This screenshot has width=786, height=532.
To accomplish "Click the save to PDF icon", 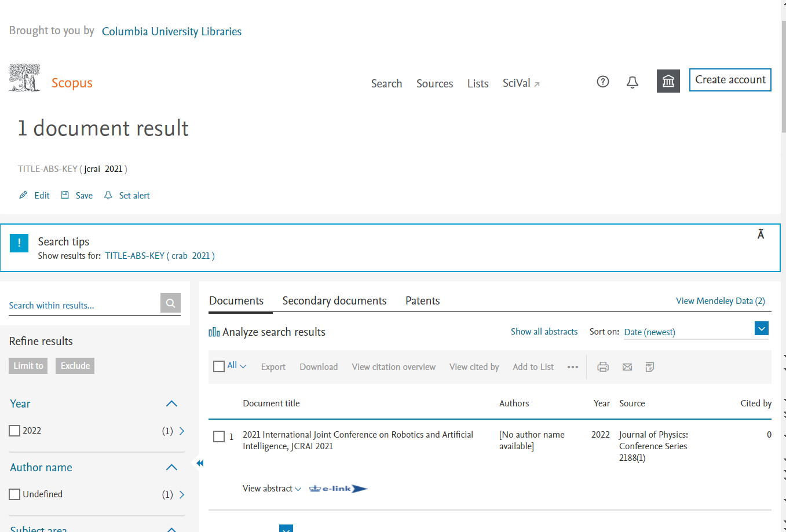I will 650,367.
